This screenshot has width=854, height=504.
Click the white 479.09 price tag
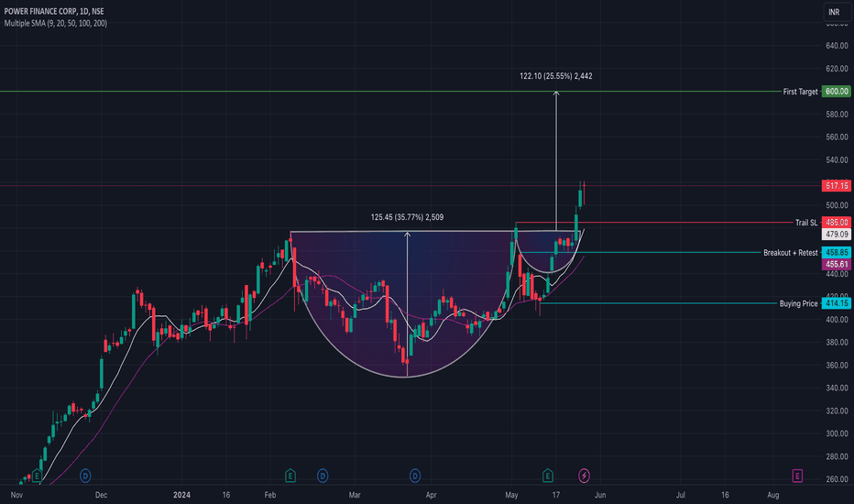(837, 235)
